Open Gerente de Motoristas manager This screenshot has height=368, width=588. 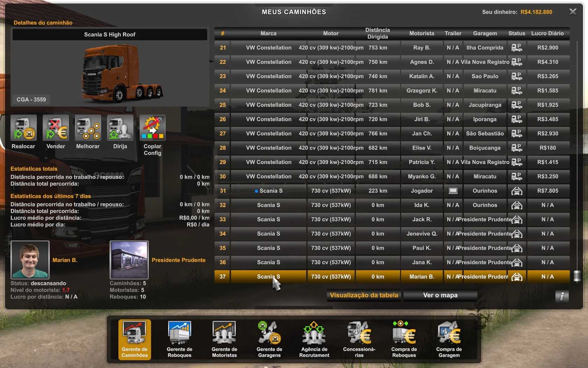tap(224, 339)
